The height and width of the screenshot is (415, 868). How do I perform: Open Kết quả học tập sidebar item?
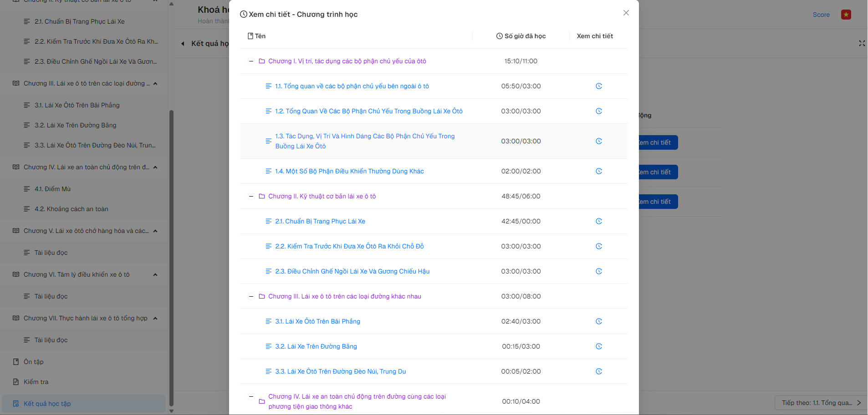47,404
